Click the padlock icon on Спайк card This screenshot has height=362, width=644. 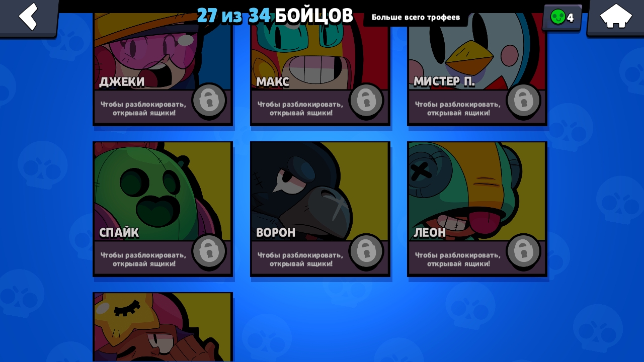(x=209, y=251)
